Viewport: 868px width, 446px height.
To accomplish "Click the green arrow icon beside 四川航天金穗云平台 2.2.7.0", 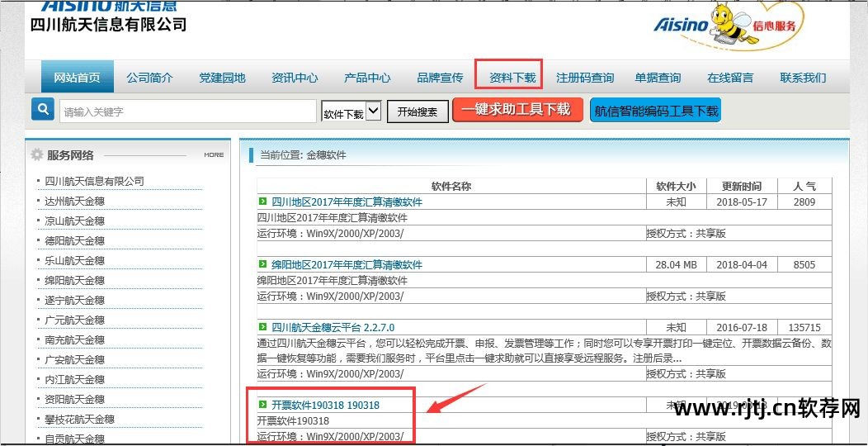I will pos(262,327).
